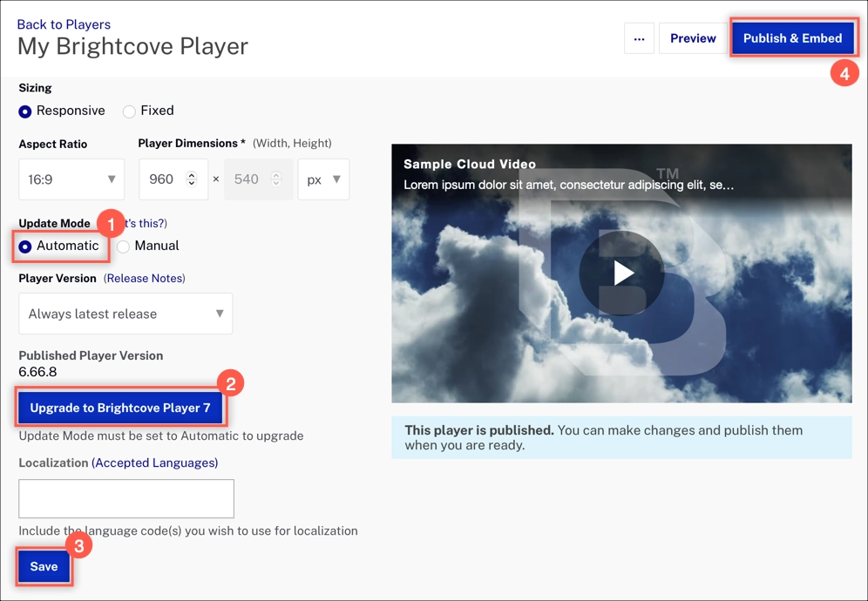The image size is (868, 601).
Task: Click the Player Dimensions label
Action: pyautogui.click(x=192, y=144)
